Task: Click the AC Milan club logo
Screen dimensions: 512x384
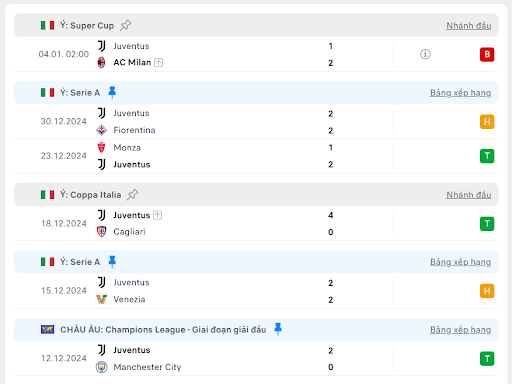Action: point(101,62)
